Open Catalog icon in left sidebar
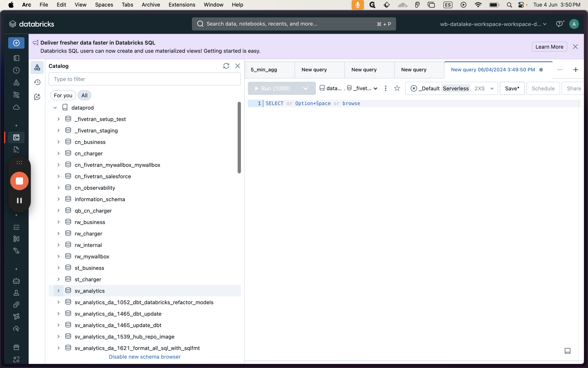 [16, 83]
